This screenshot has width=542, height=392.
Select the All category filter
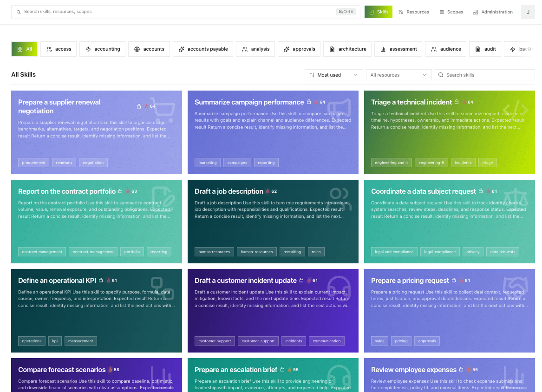pyautogui.click(x=24, y=49)
